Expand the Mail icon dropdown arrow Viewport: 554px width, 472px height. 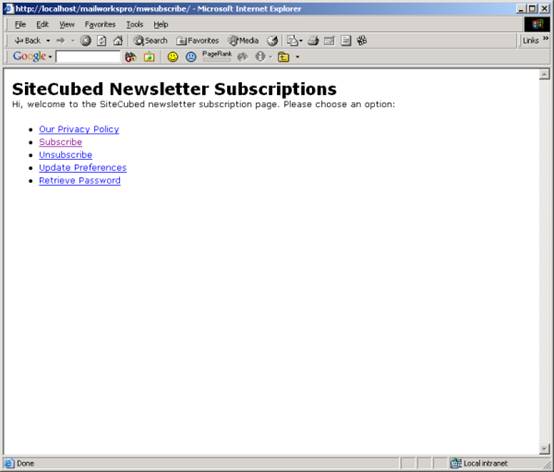(301, 41)
